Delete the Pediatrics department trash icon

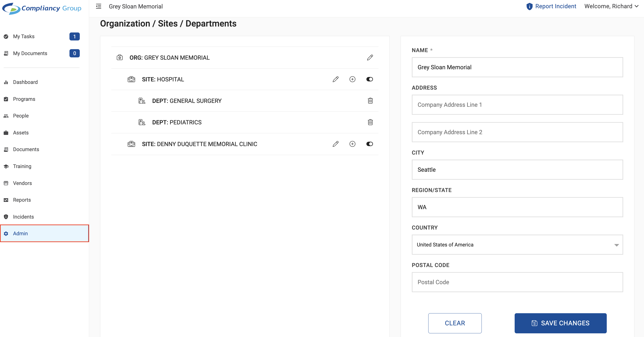click(370, 122)
